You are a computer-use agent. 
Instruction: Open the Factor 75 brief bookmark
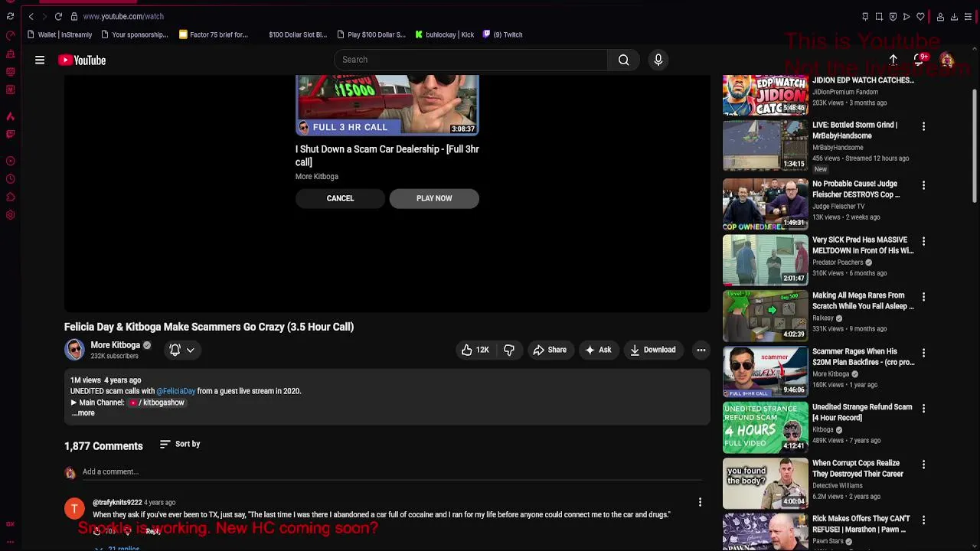213,34
